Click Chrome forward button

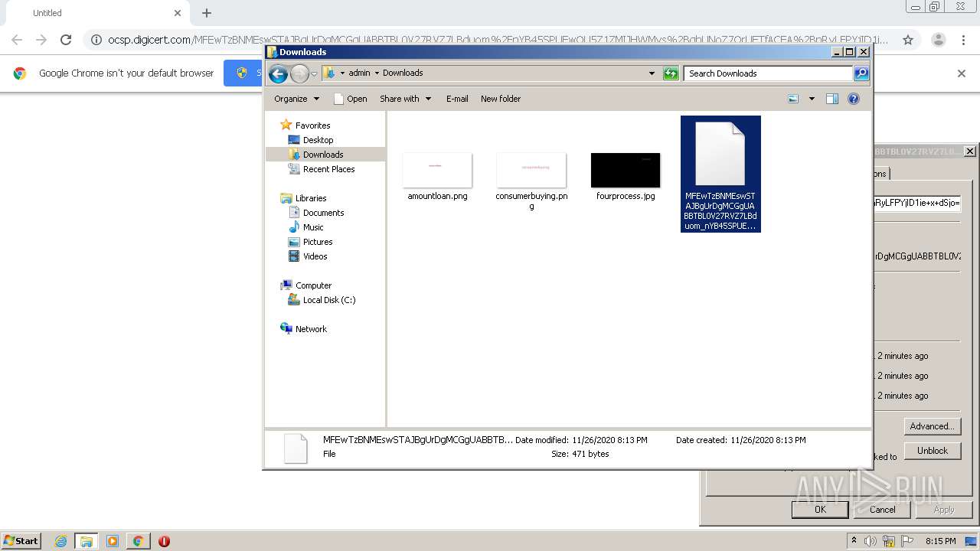click(41, 40)
